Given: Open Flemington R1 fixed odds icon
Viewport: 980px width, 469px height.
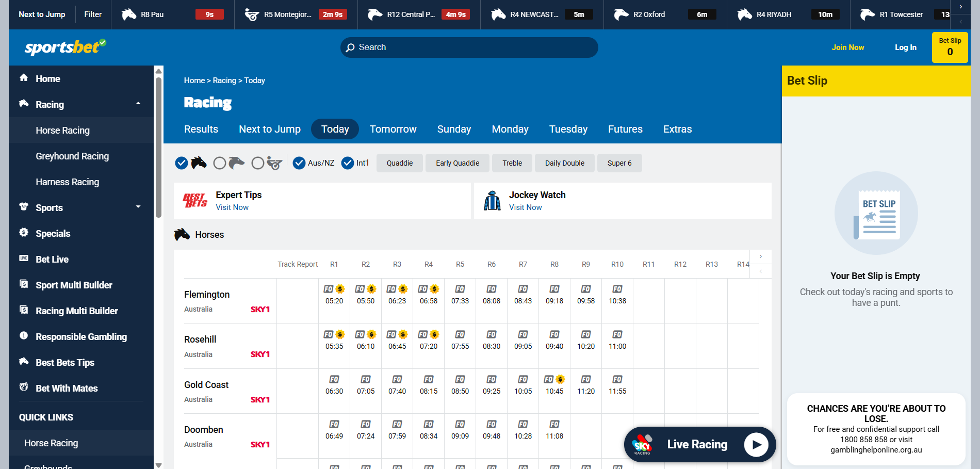Looking at the screenshot, I should [x=329, y=289].
